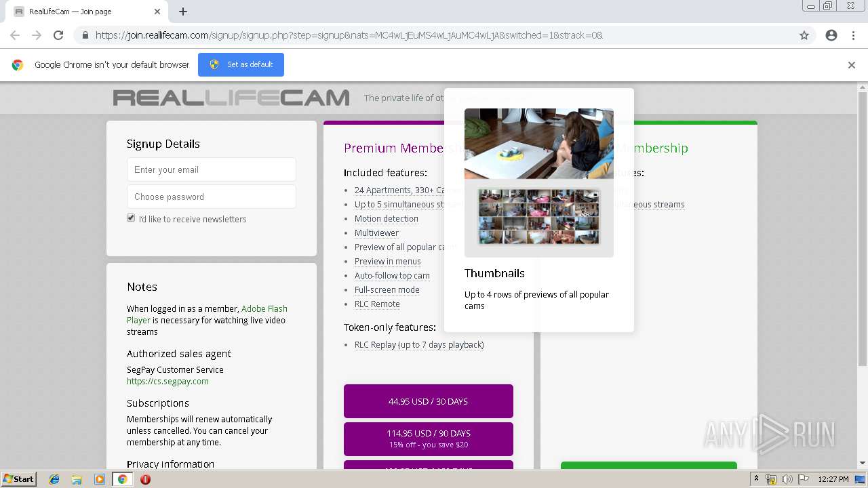
Task: Visit the cs.segpay.com link
Action: click(x=167, y=381)
